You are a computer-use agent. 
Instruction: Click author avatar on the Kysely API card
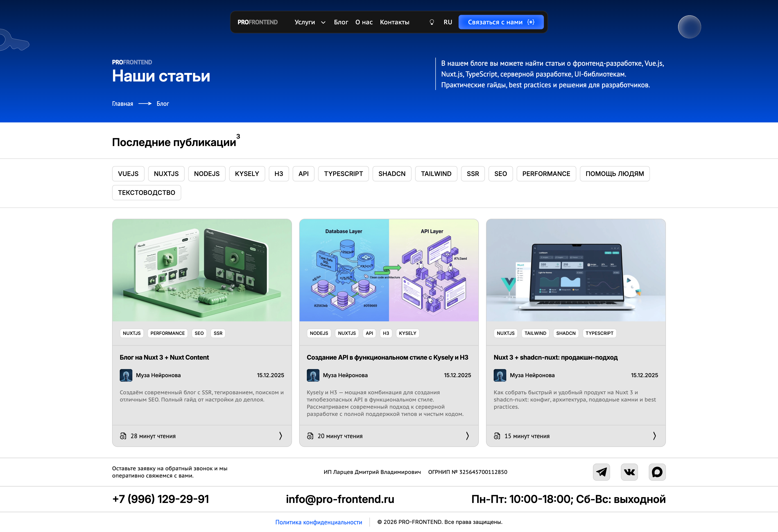click(313, 375)
